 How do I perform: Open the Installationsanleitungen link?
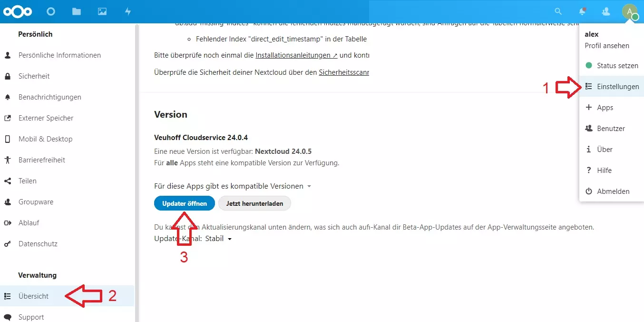click(296, 55)
